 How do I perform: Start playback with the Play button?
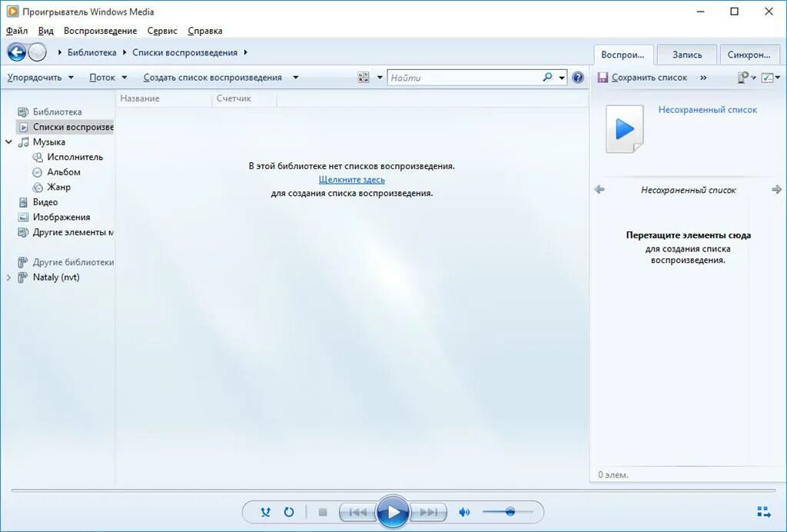(x=393, y=512)
